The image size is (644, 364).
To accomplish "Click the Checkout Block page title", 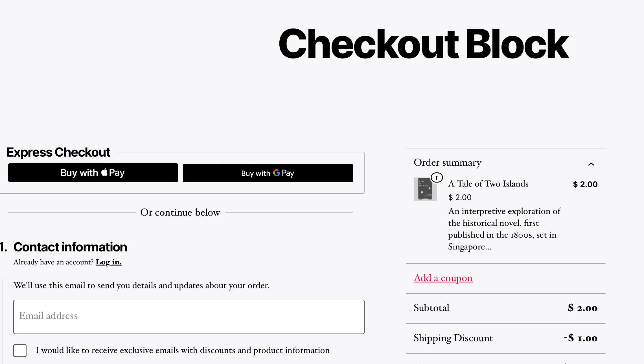I will 423,44.
